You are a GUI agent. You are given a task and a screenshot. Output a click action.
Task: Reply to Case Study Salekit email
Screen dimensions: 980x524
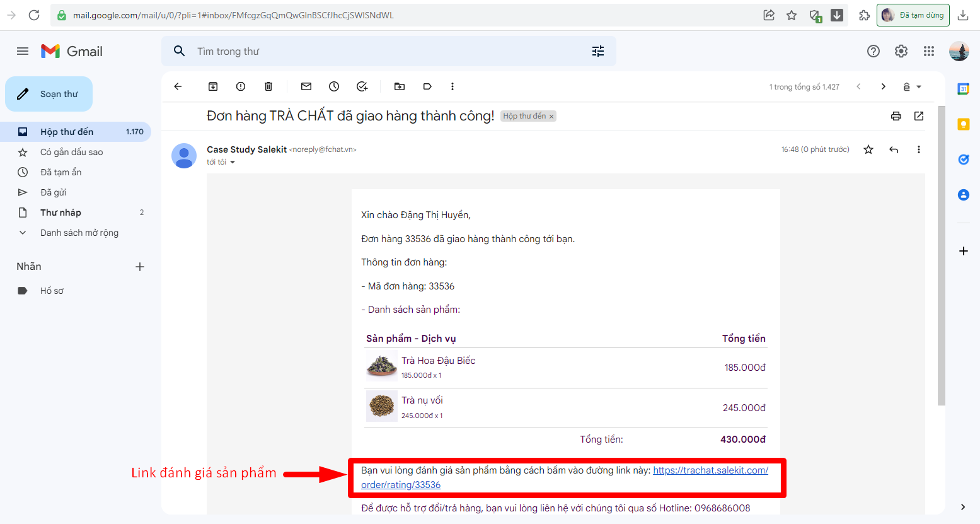pyautogui.click(x=893, y=149)
